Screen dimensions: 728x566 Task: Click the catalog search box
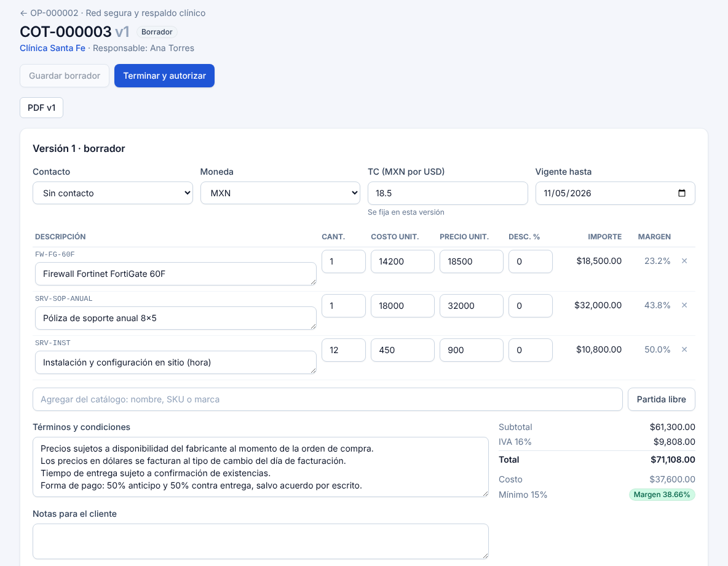click(x=327, y=400)
